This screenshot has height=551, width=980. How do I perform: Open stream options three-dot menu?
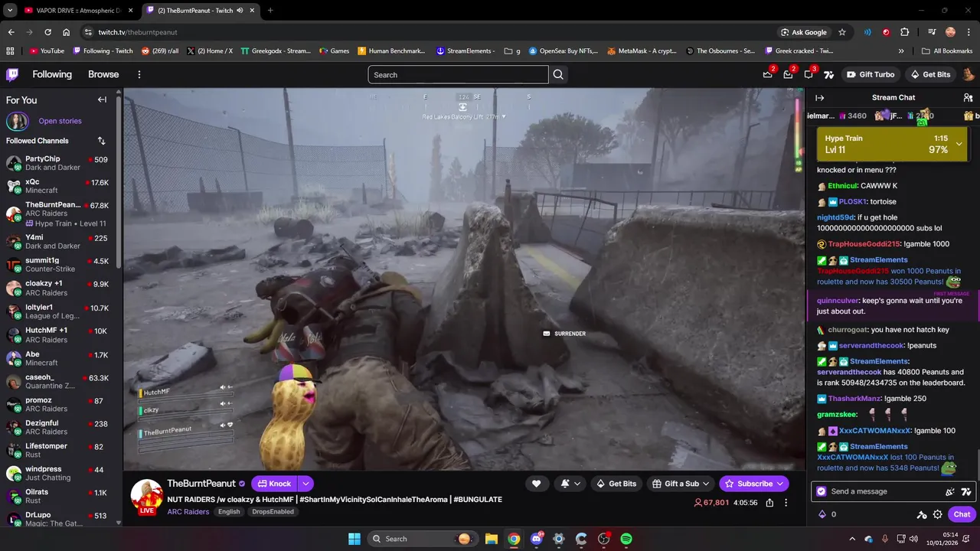click(x=786, y=503)
